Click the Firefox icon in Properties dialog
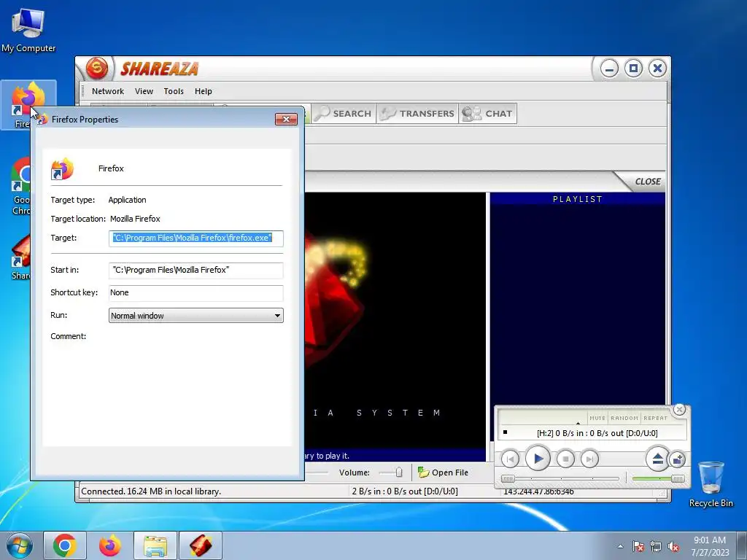 (x=63, y=168)
